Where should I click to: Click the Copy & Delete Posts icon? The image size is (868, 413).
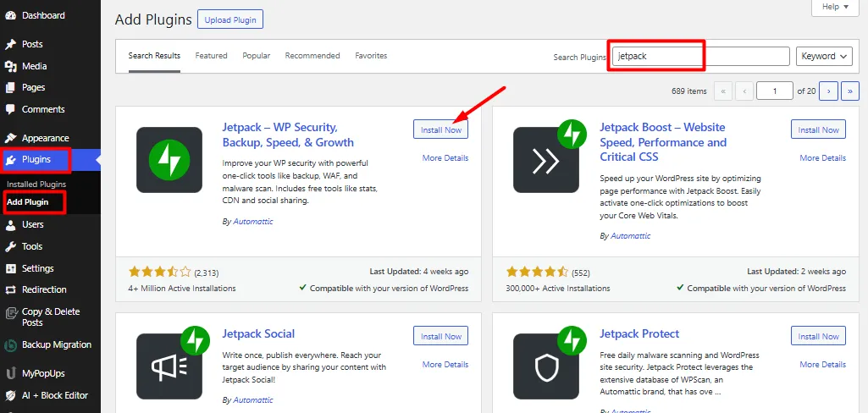pos(10,314)
